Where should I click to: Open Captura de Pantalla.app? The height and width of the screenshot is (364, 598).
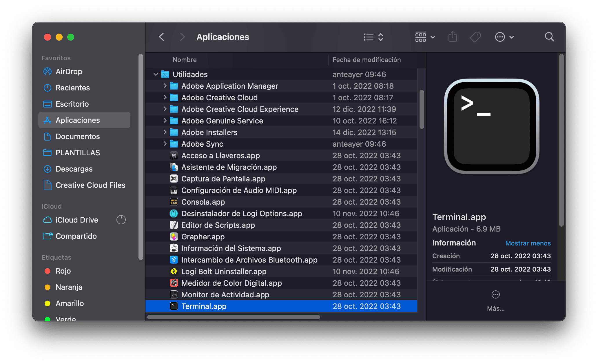(x=223, y=179)
